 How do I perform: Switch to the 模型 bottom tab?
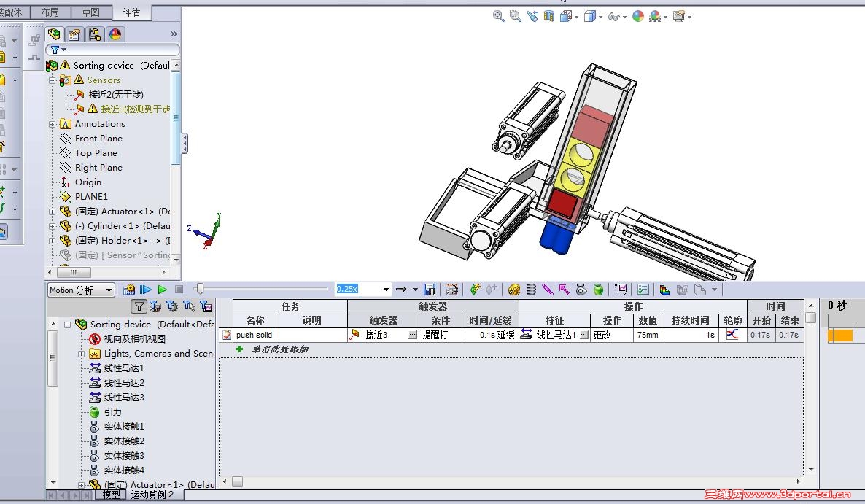pyautogui.click(x=111, y=495)
